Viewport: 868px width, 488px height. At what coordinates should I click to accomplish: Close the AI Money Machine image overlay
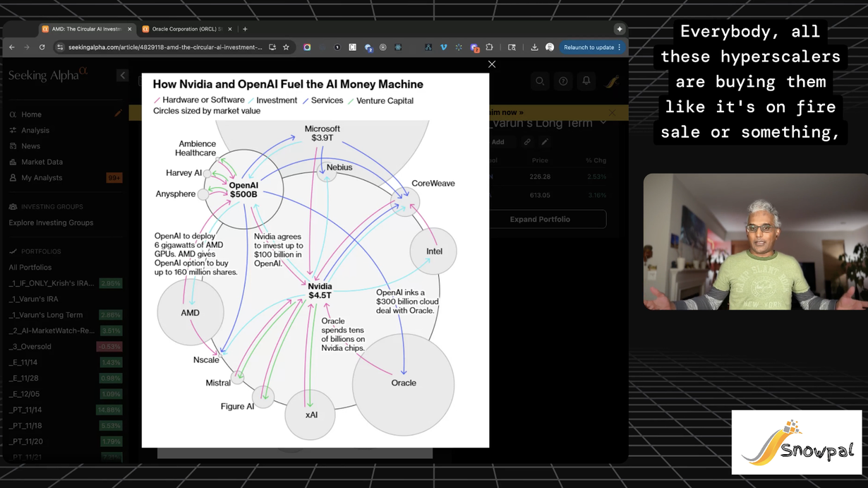[492, 64]
